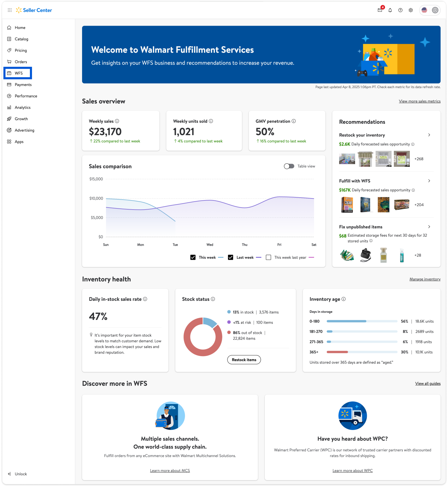Screen dimensions: 448x487
Task: Click the Advertising target icon in sidebar
Action: 9,130
